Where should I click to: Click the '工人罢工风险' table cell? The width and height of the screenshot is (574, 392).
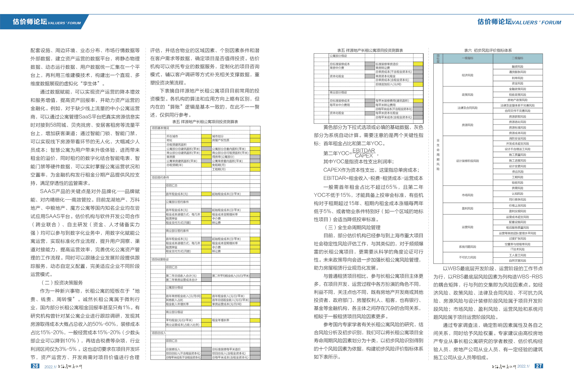click(518, 255)
